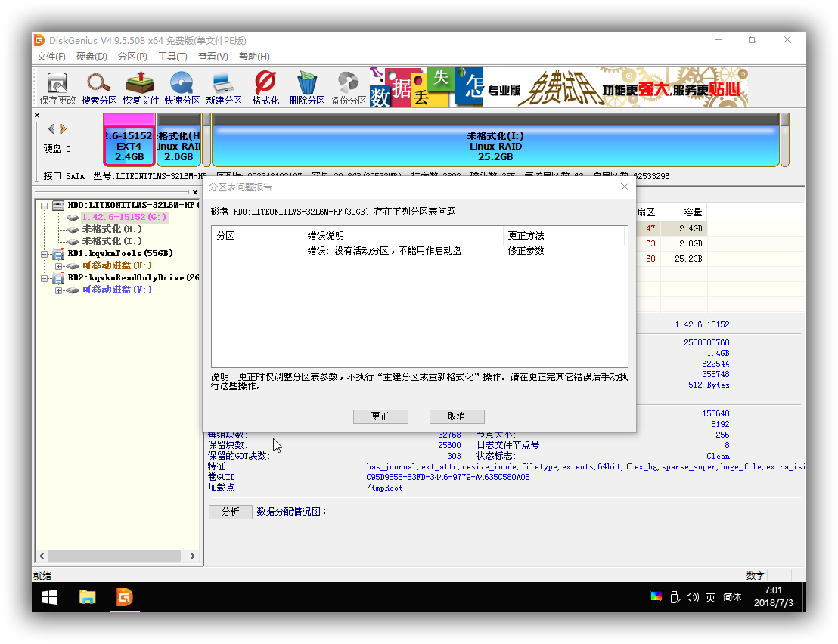
Task: Launch the 恢复文件 file recovery tool
Action: pos(141,88)
